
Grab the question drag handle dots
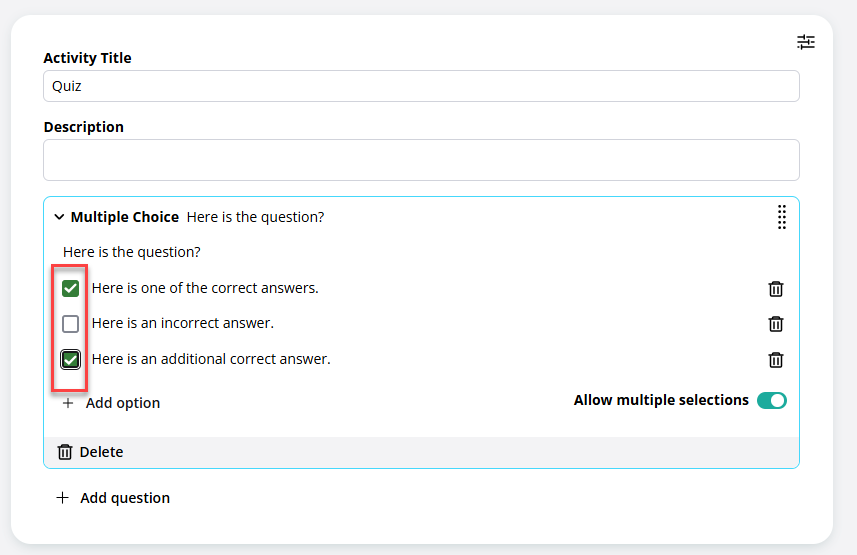(782, 217)
